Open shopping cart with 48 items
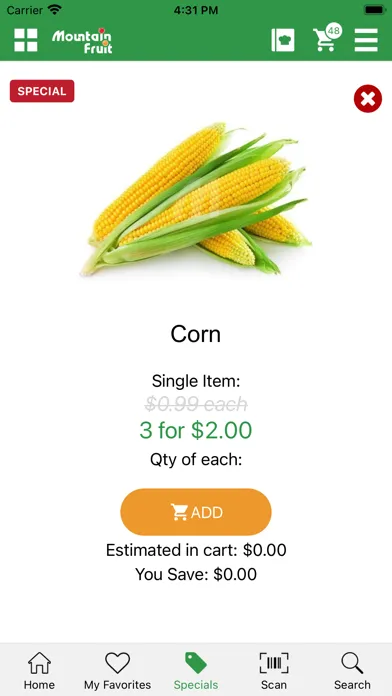This screenshot has width=392, height=696. click(327, 38)
